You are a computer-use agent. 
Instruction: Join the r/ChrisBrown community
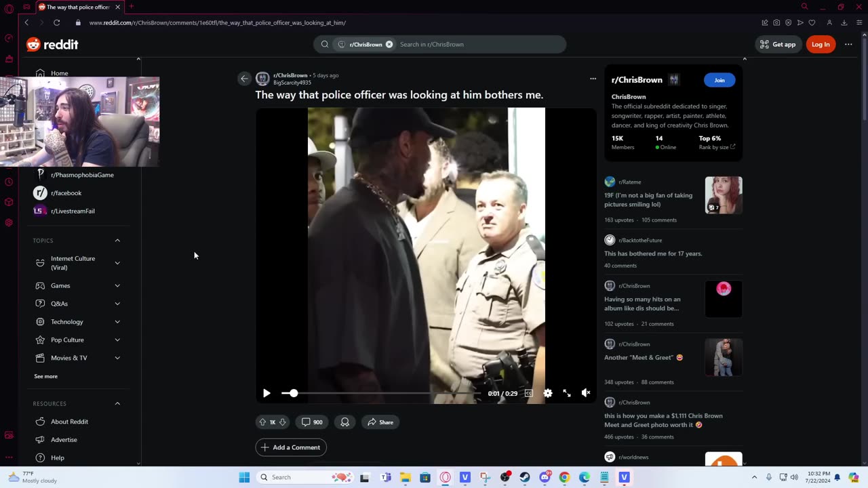click(x=719, y=80)
